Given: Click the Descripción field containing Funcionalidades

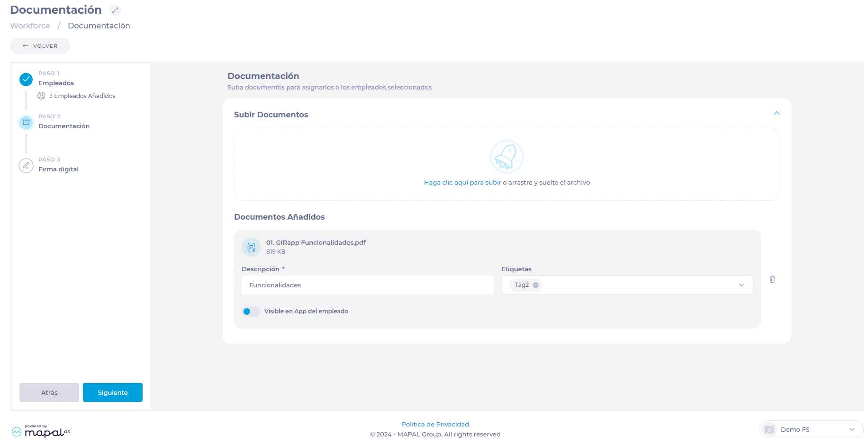Looking at the screenshot, I should tap(368, 285).
